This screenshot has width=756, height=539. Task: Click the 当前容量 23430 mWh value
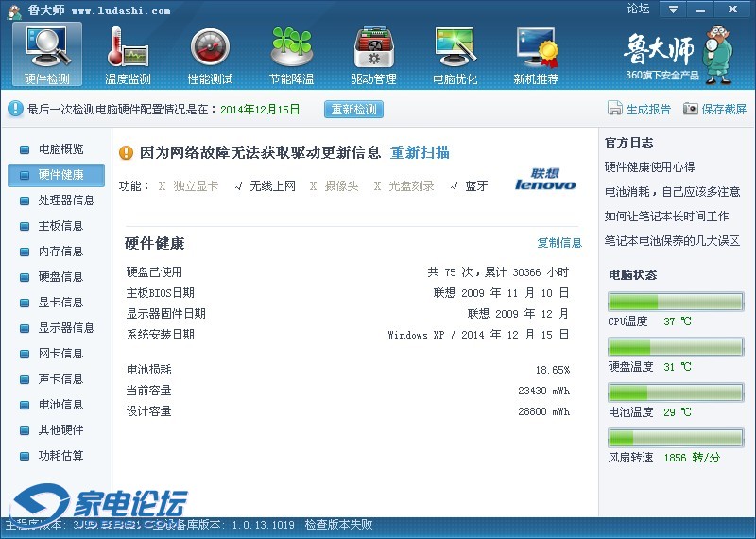point(544,391)
